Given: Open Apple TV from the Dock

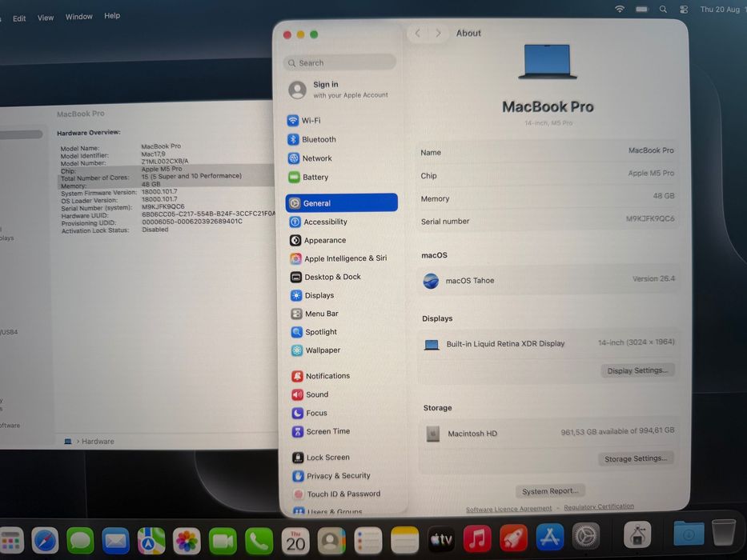Looking at the screenshot, I should [441, 539].
